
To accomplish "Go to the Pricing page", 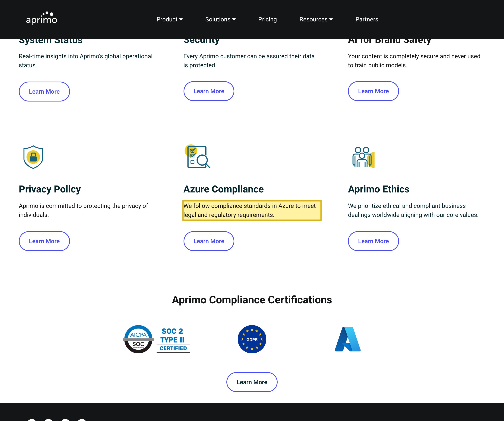I will 267,19.
